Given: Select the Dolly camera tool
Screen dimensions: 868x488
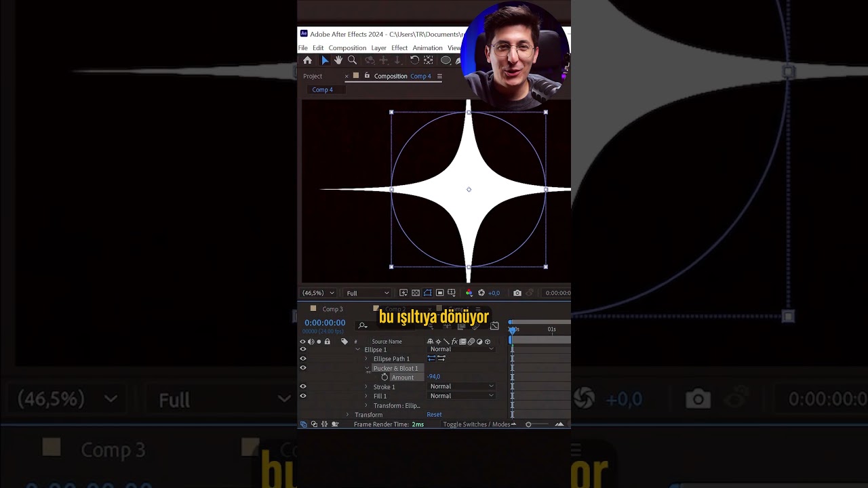Looking at the screenshot, I should tap(397, 60).
